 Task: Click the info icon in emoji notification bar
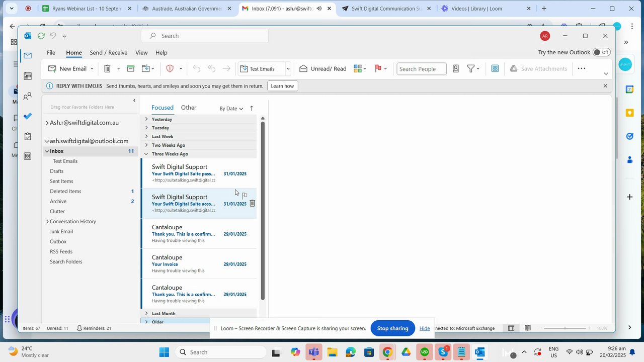[49, 86]
